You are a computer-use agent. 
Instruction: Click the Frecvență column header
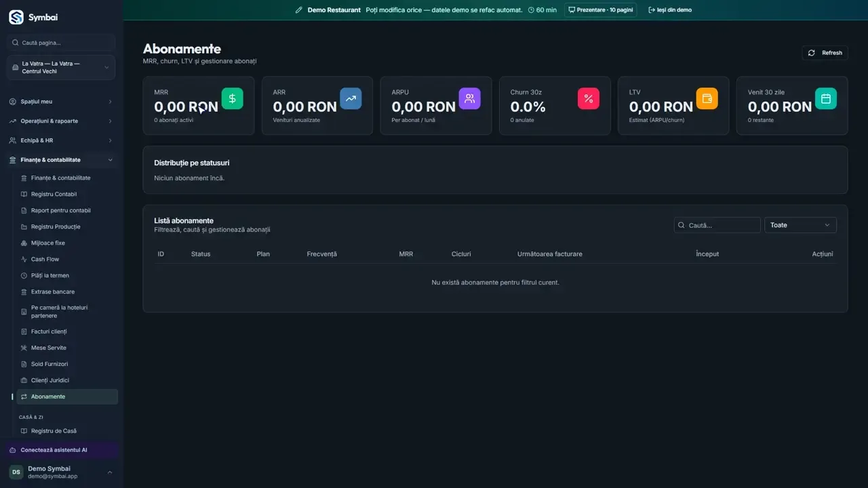[x=322, y=254]
